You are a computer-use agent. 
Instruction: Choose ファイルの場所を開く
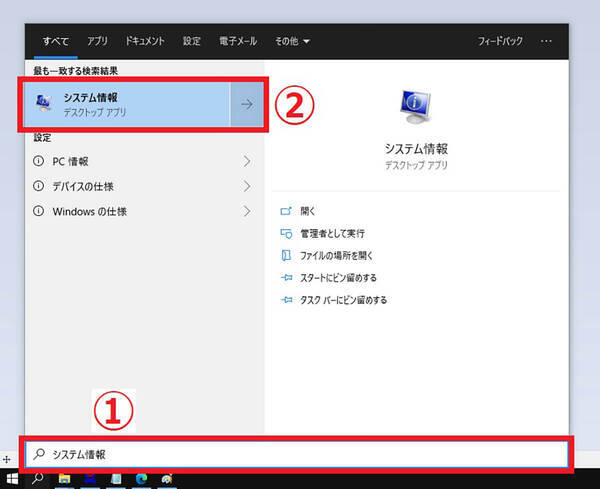click(x=336, y=255)
